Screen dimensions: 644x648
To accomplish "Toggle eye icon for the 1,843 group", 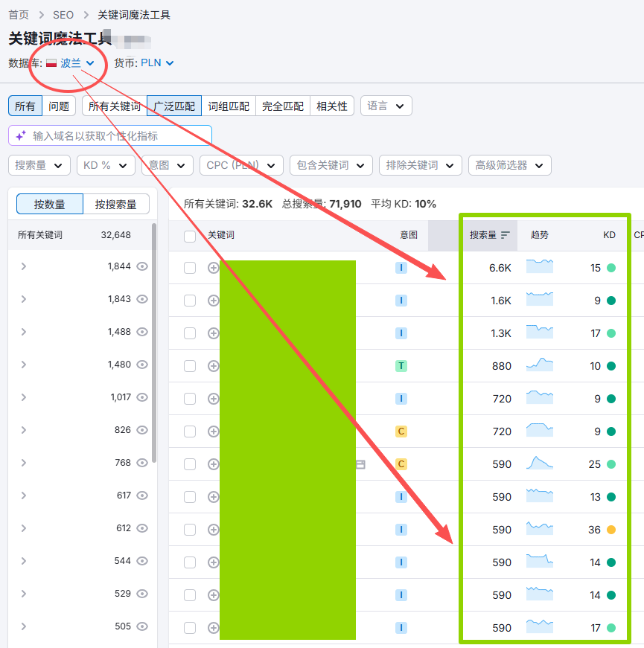I will pyautogui.click(x=142, y=299).
